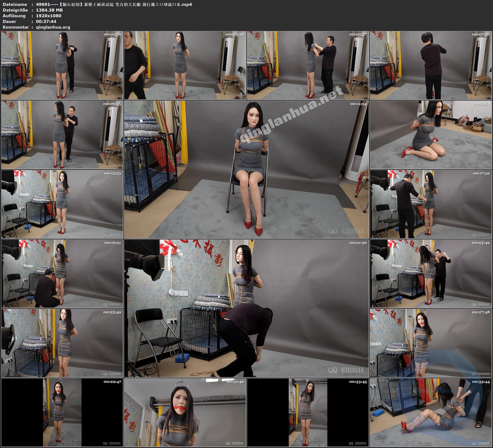Click the qinglanhua.org comment text

coord(53,27)
